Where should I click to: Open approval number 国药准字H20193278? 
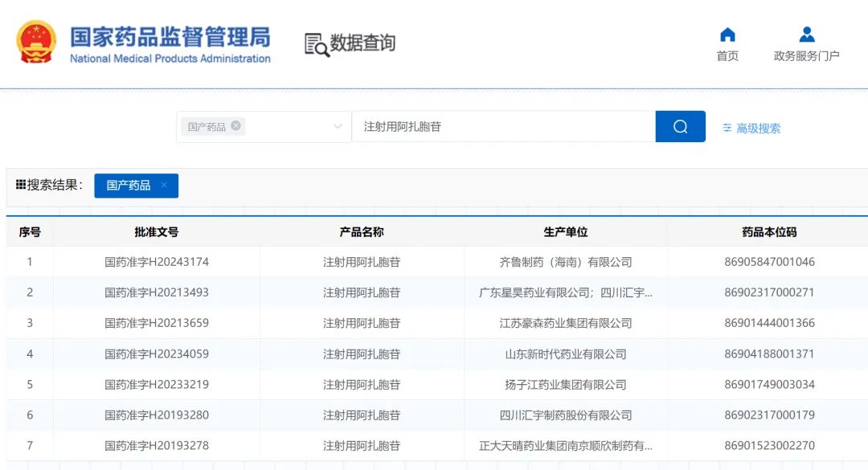pos(157,446)
